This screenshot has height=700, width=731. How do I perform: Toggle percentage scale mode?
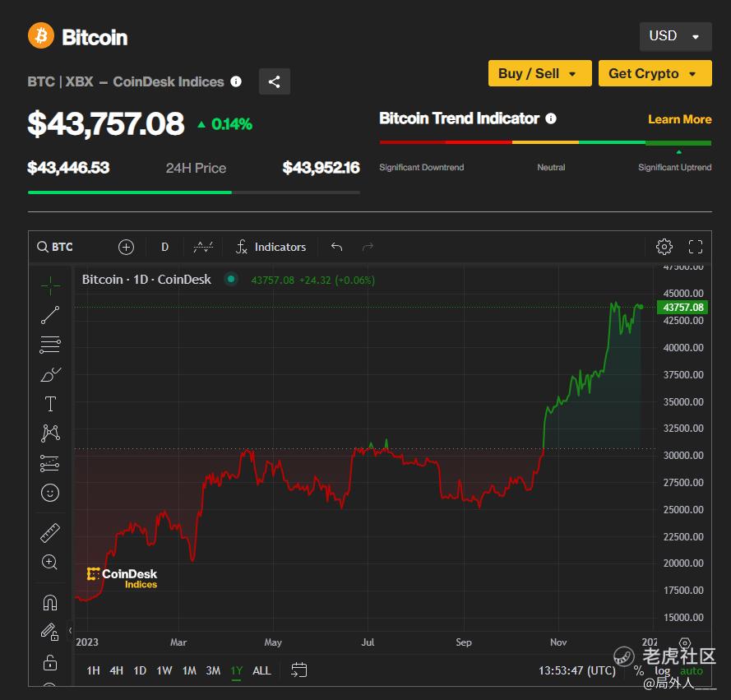pos(639,670)
